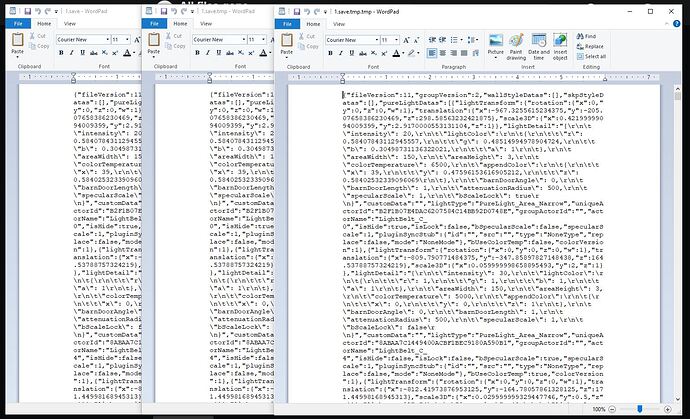Click Cut in the 1.save window
Viewport: 690px width, 419px height.
38,36
